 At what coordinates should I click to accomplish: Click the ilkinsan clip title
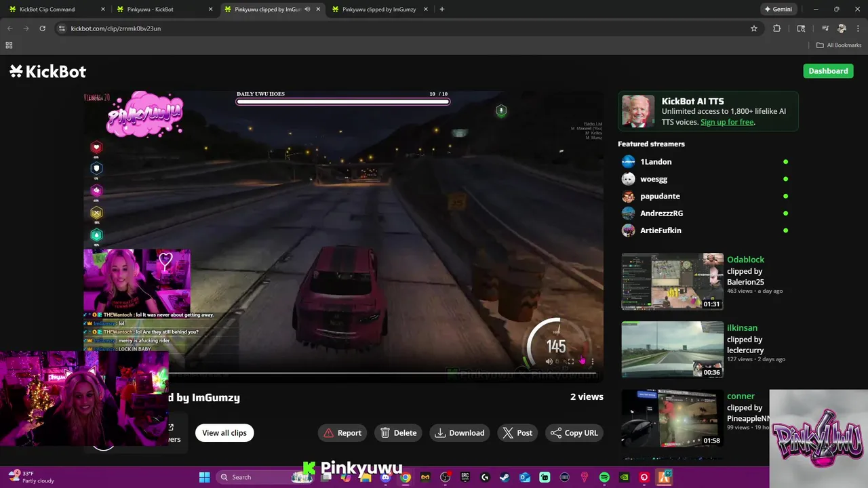[x=742, y=328]
